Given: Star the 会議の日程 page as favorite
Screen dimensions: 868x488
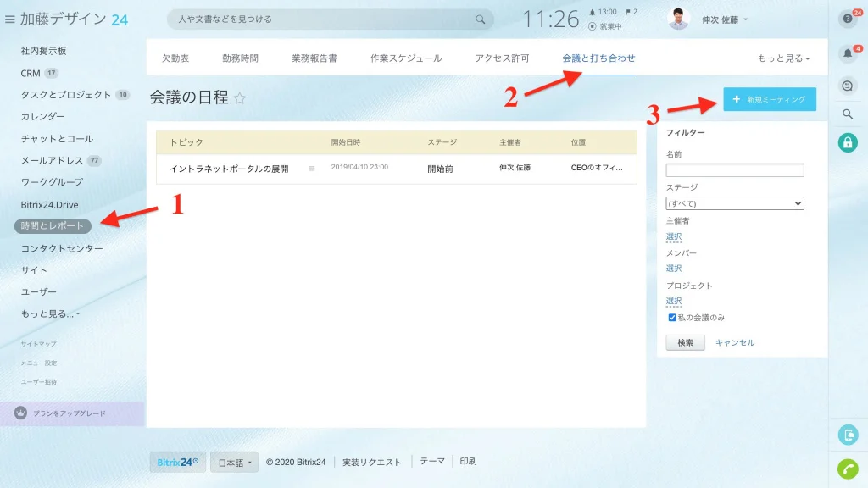Looking at the screenshot, I should pyautogui.click(x=240, y=98).
